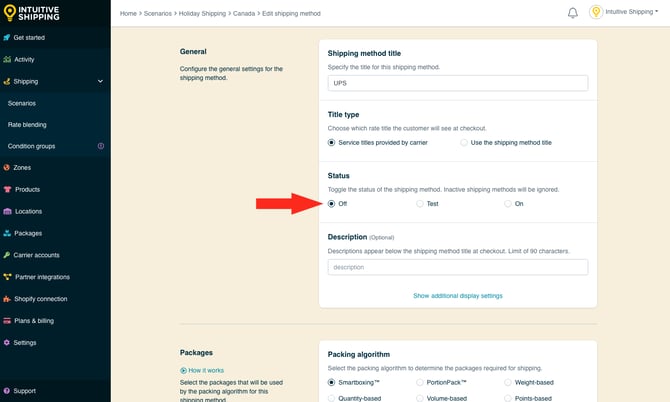Click the Locations icon in sidebar
The height and width of the screenshot is (402, 670).
[7, 211]
